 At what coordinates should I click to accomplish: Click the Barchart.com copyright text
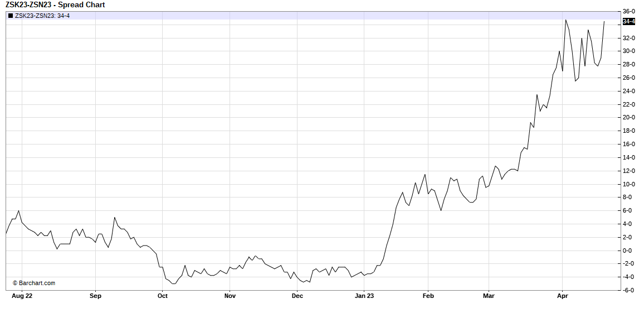(x=34, y=283)
